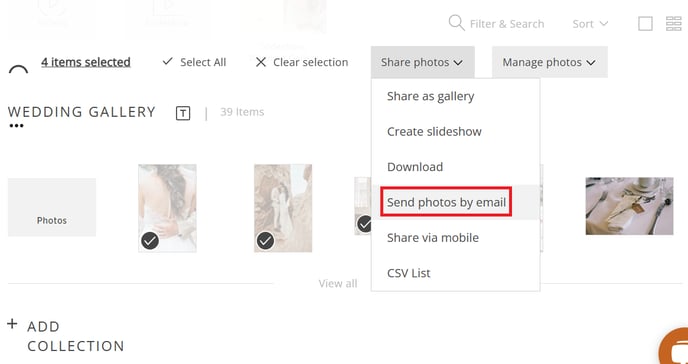Collapse the Share photos dropdown

point(422,62)
